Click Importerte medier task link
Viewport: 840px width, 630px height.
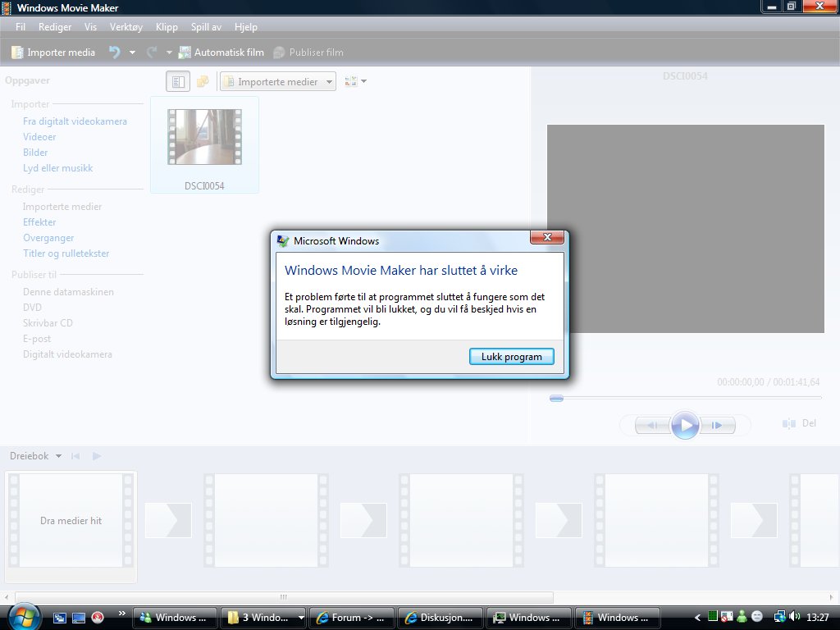[62, 207]
